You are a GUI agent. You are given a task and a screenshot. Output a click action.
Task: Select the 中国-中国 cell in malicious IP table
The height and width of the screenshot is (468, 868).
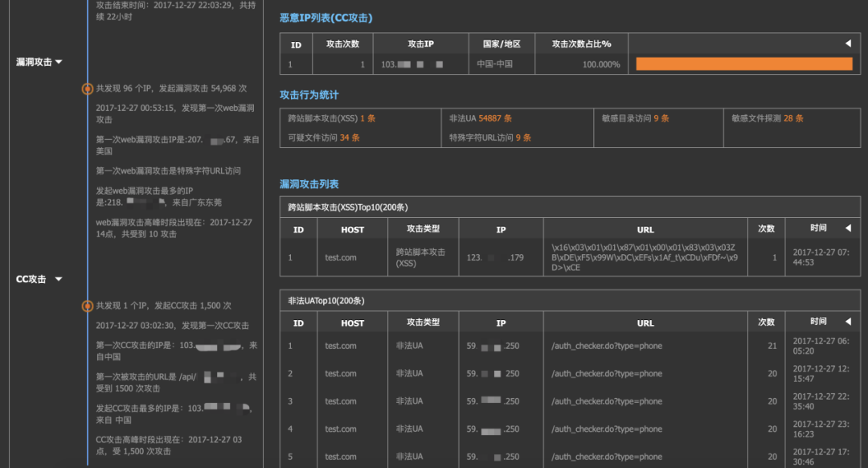coord(495,64)
